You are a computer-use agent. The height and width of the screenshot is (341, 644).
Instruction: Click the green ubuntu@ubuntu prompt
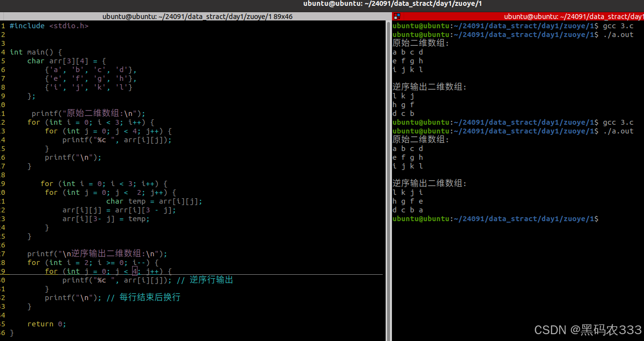tap(421, 25)
